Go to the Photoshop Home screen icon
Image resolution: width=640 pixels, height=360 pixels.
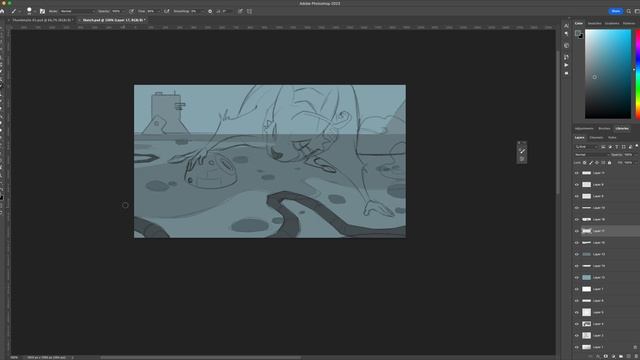click(x=2, y=11)
